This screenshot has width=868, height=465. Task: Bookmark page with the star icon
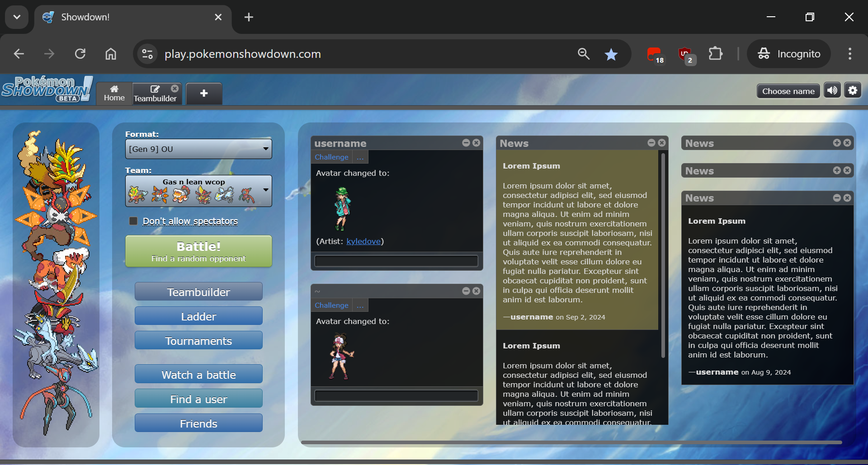tap(611, 54)
